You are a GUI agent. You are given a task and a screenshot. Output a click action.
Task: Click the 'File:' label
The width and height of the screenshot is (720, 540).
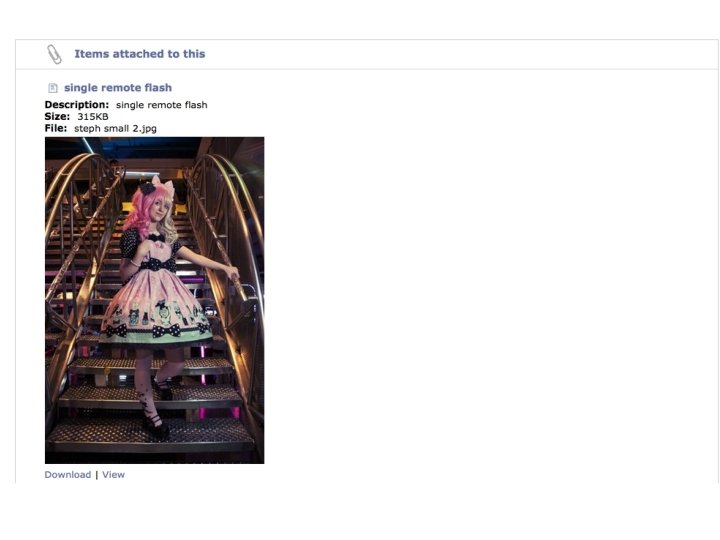[56, 129]
